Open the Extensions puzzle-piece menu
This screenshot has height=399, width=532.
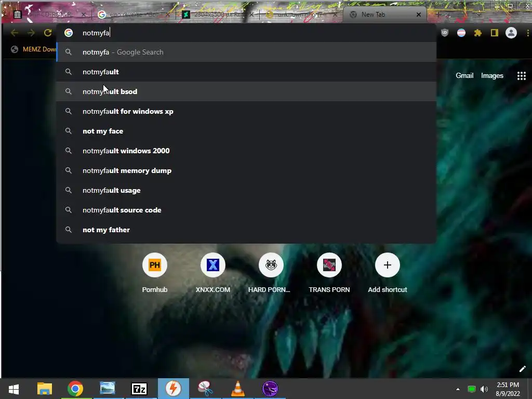(478, 33)
